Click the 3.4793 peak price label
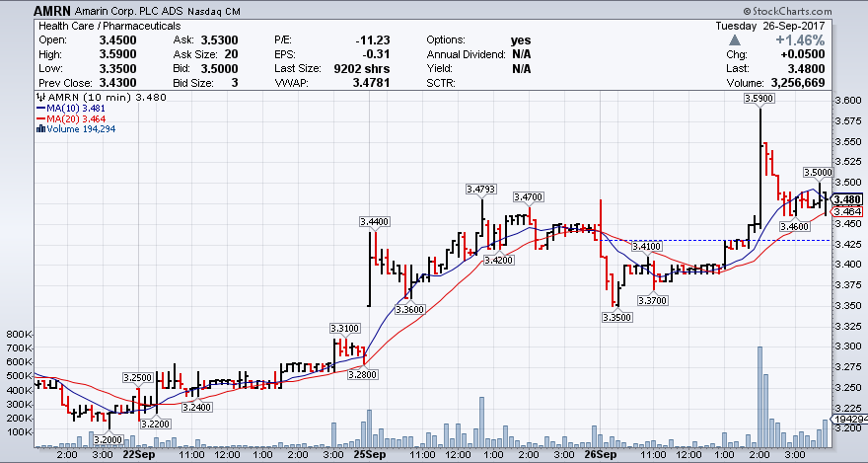Viewport: 868px width, 463px height. tap(481, 189)
